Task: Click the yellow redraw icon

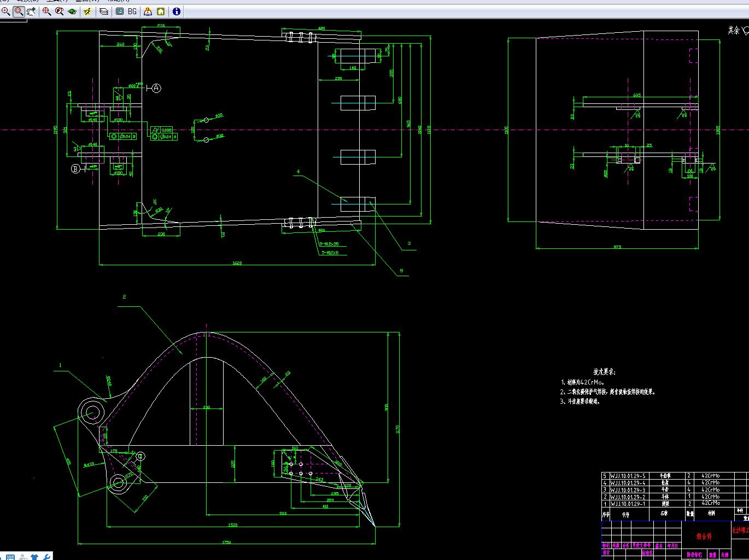Action: tap(87, 11)
